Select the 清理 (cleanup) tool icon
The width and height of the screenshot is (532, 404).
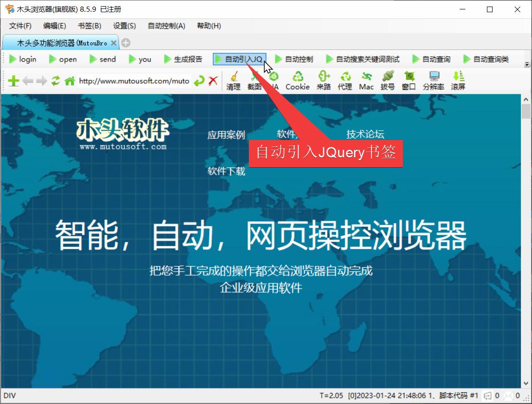point(233,80)
